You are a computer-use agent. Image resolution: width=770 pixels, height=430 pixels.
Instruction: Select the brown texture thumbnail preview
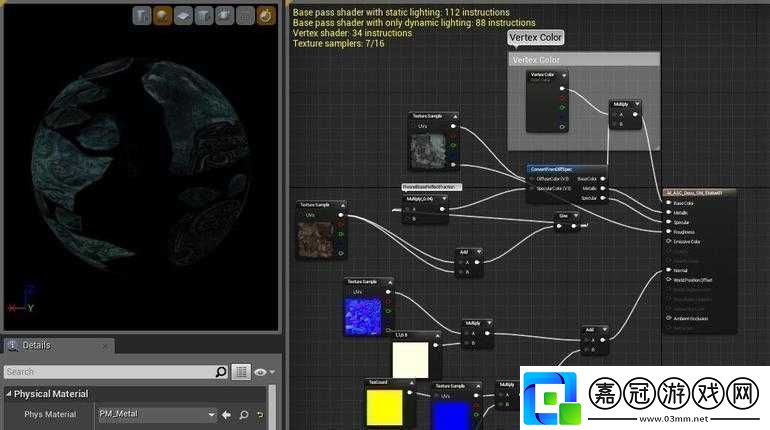coord(316,240)
